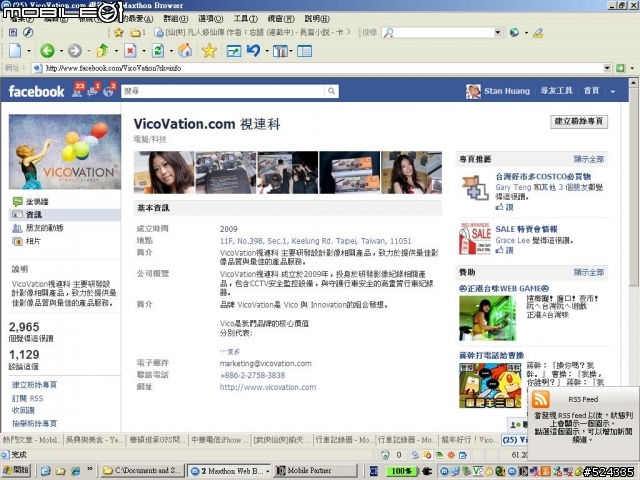Switch to 行車記錄器 - Mo... first tab

tap(343, 440)
